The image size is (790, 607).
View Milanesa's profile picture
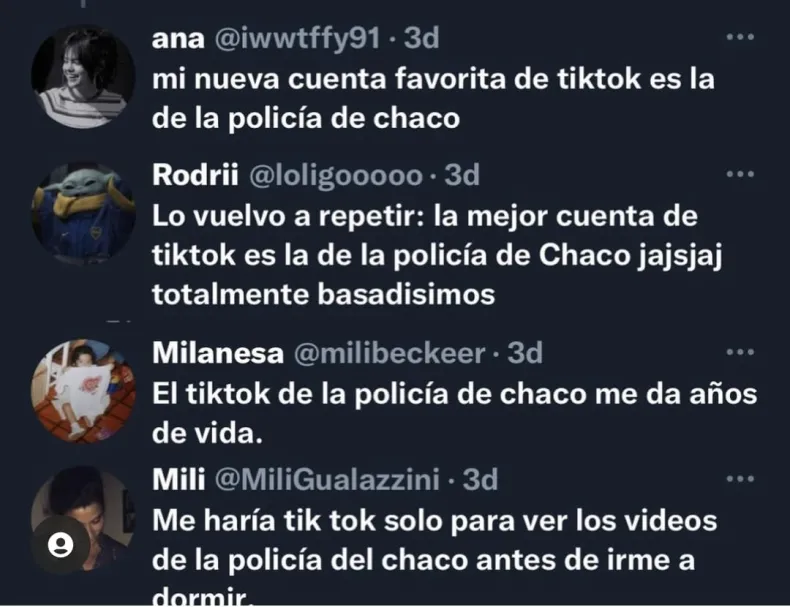point(83,391)
